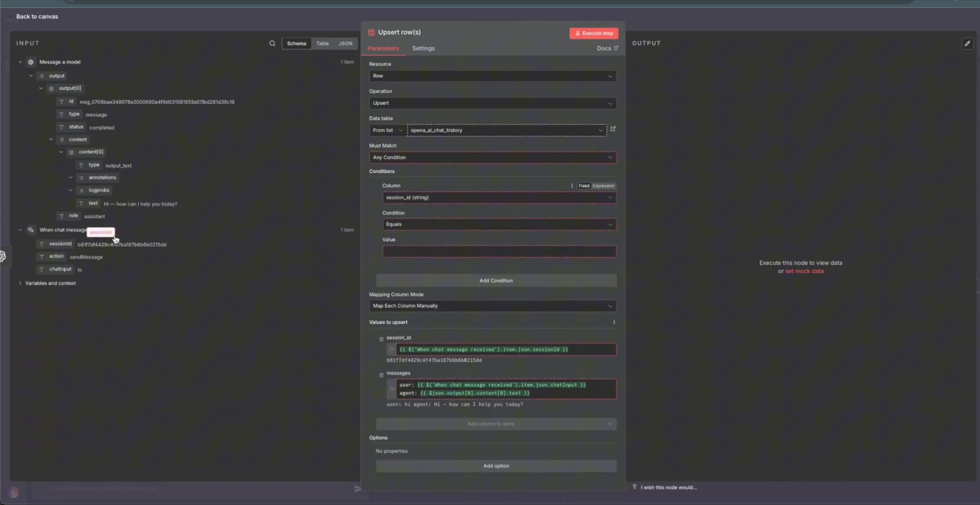Open the Map Each Column Manually dropdown
This screenshot has height=505, width=980.
493,306
